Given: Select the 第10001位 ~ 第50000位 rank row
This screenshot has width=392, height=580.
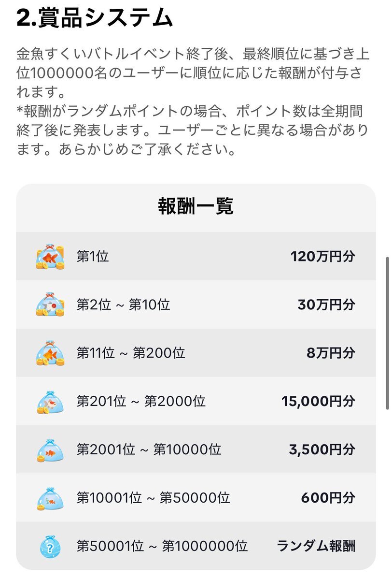Looking at the screenshot, I should pyautogui.click(x=196, y=498).
